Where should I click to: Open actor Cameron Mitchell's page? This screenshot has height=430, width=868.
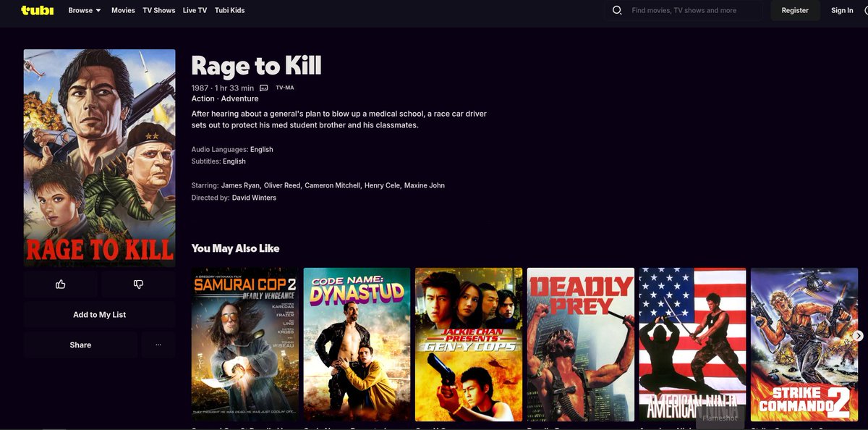(x=333, y=185)
